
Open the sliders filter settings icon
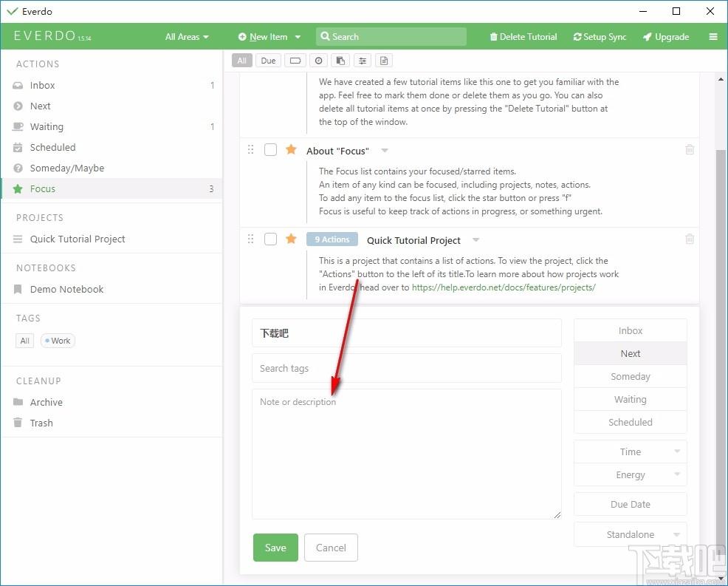click(x=363, y=61)
